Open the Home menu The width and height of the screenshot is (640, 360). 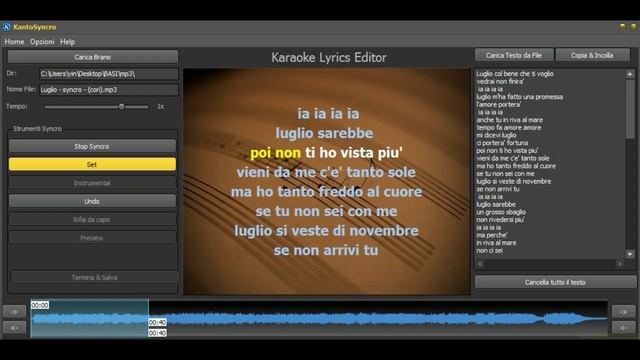[x=14, y=42]
